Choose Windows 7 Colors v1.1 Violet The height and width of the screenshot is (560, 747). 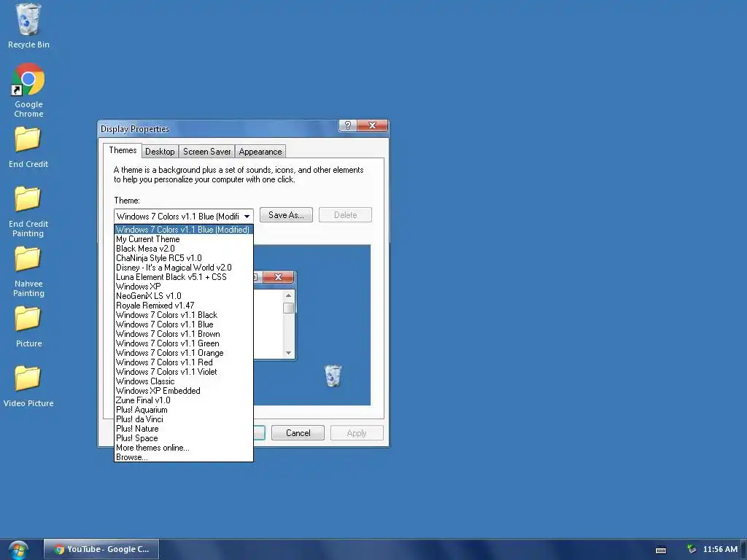(183, 372)
